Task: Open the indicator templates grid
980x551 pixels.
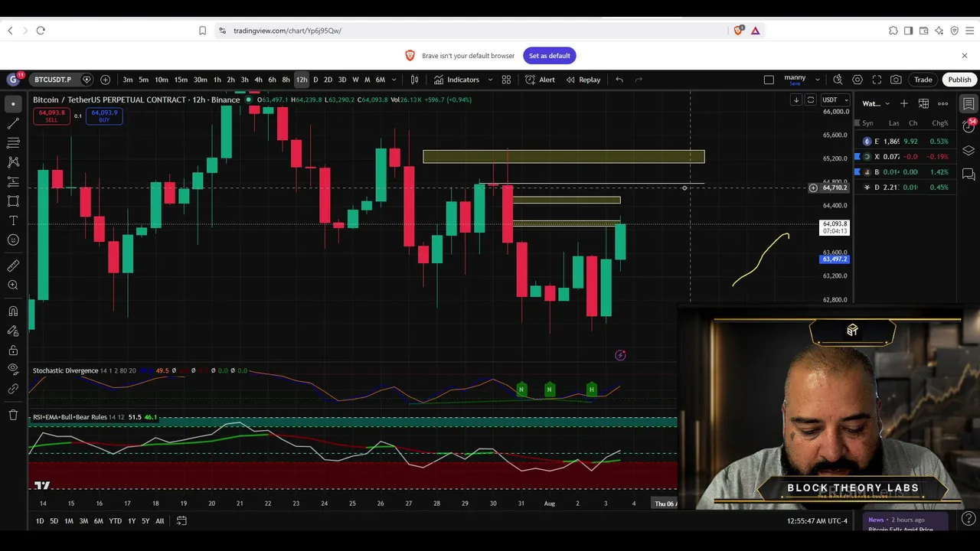Action: pyautogui.click(x=506, y=80)
